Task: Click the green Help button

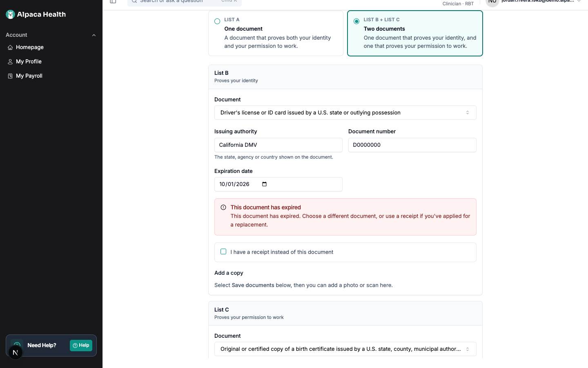Action: 81,346
